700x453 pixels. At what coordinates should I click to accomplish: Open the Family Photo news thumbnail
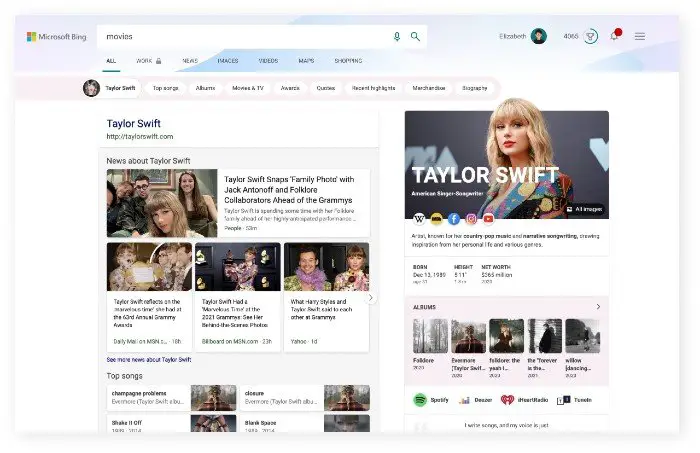162,203
